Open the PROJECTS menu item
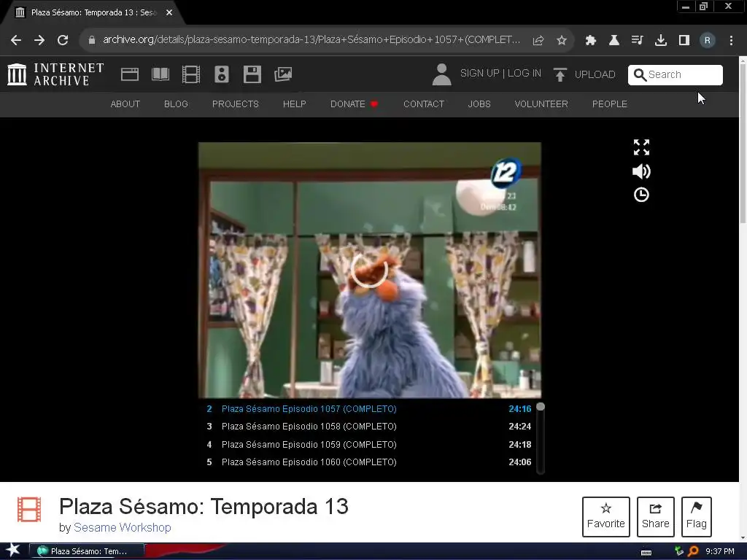 coord(236,104)
